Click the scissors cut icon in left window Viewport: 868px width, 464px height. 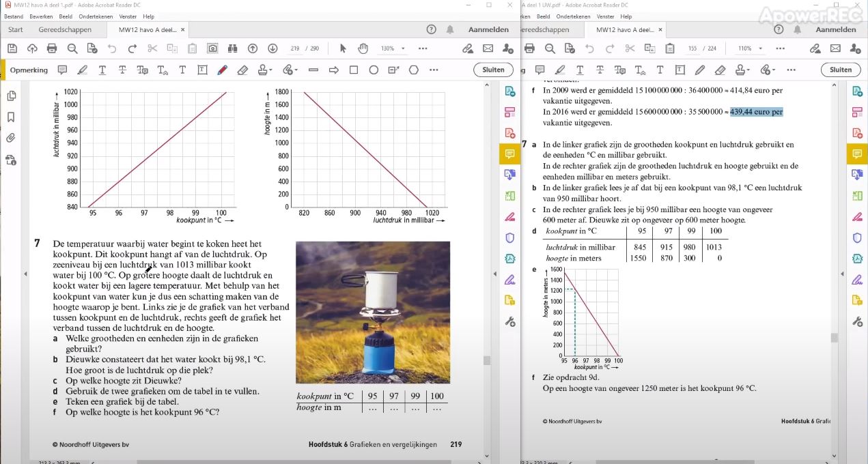152,48
